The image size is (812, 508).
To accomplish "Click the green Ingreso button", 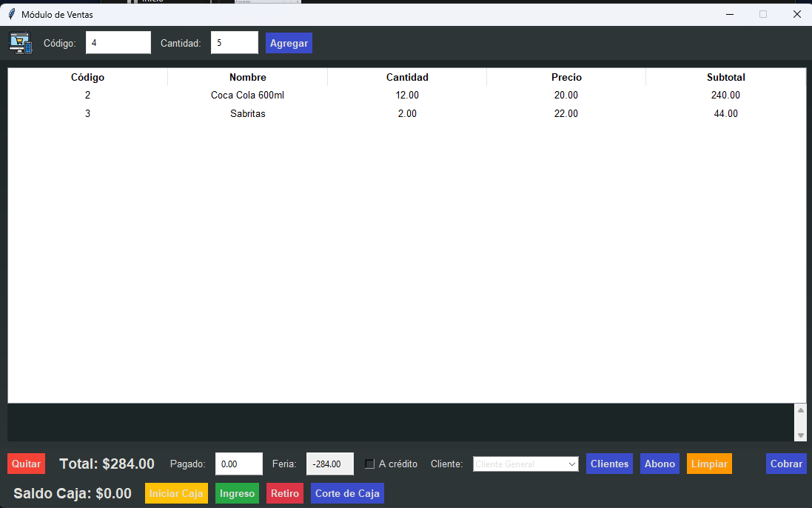I will (x=237, y=493).
